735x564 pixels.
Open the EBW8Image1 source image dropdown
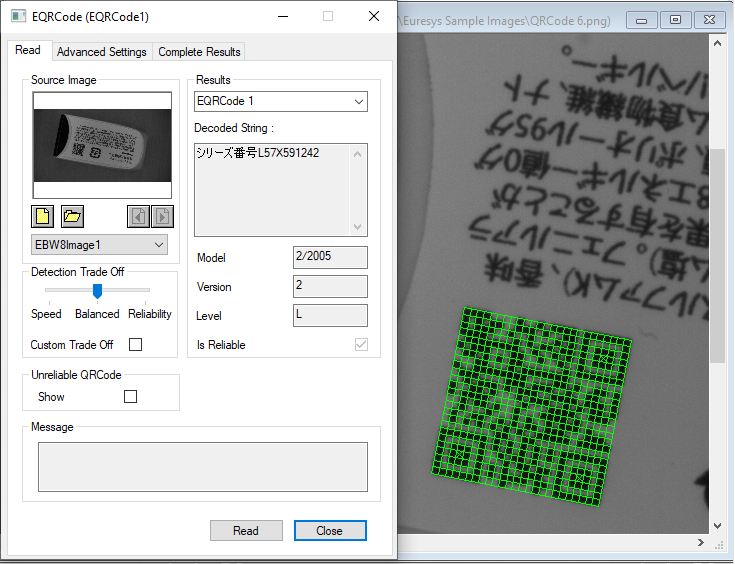99,245
